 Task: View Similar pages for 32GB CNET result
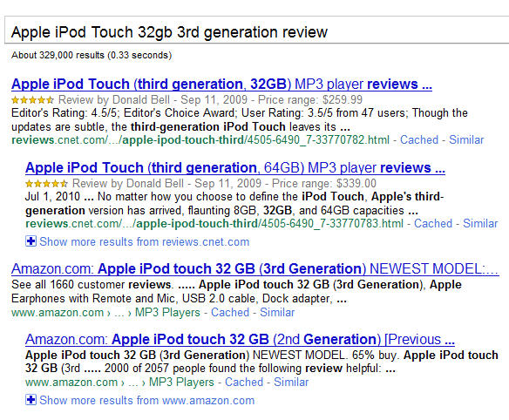466,140
